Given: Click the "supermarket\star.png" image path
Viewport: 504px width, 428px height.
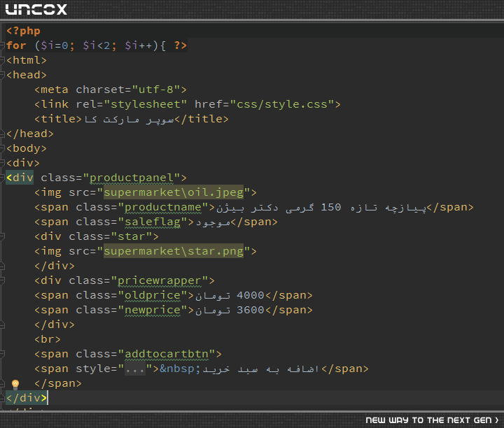Looking at the screenshot, I should point(174,251).
